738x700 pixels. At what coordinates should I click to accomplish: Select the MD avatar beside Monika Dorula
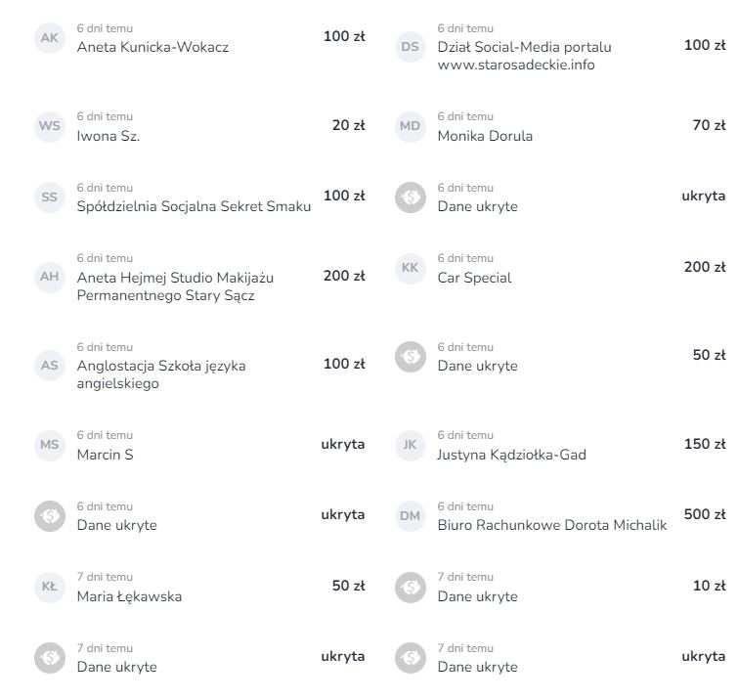(x=410, y=126)
